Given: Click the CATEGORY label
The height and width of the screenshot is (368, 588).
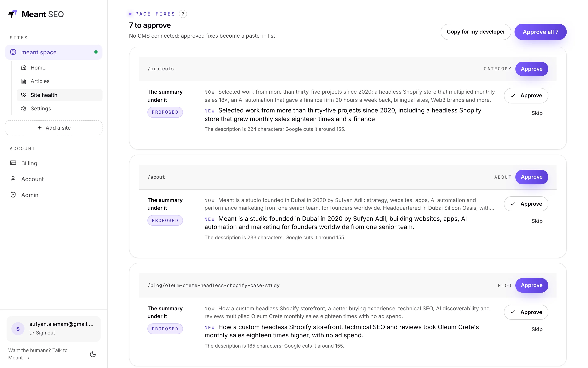Looking at the screenshot, I should pos(497,69).
